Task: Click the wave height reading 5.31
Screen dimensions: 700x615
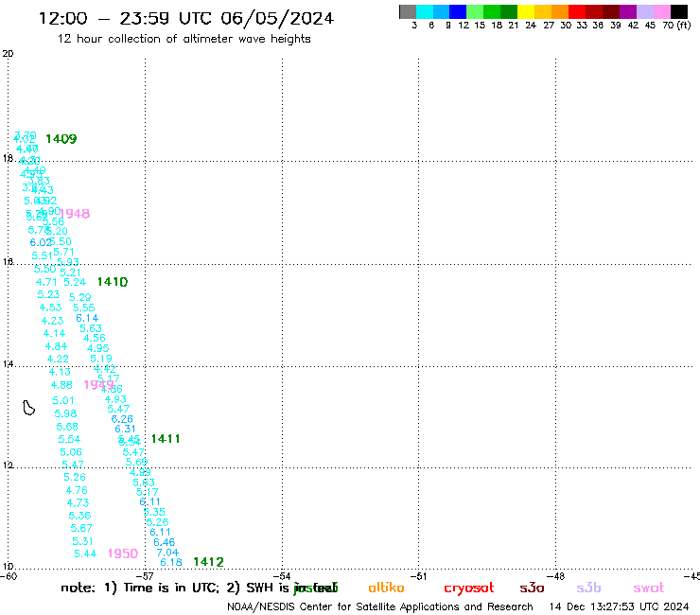Action: 83,541
